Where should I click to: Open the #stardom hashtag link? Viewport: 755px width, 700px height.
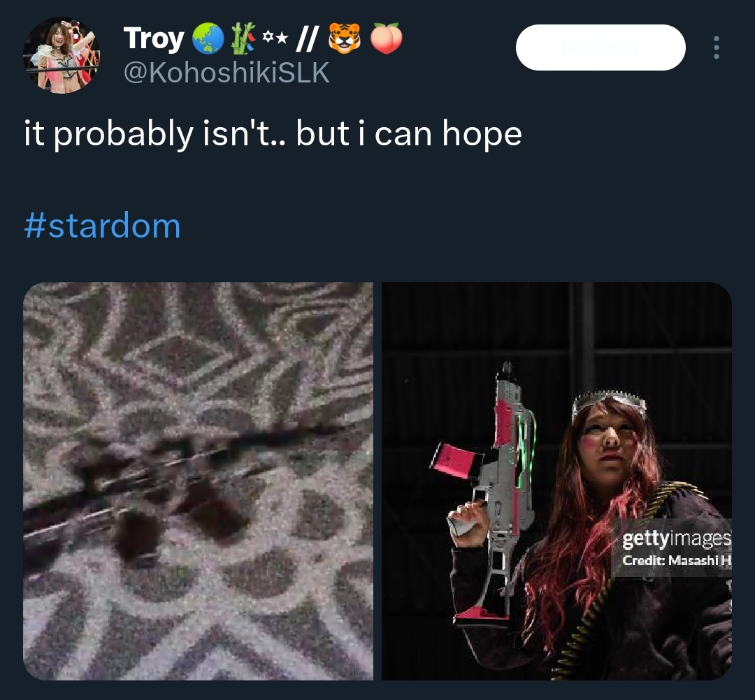(x=103, y=226)
